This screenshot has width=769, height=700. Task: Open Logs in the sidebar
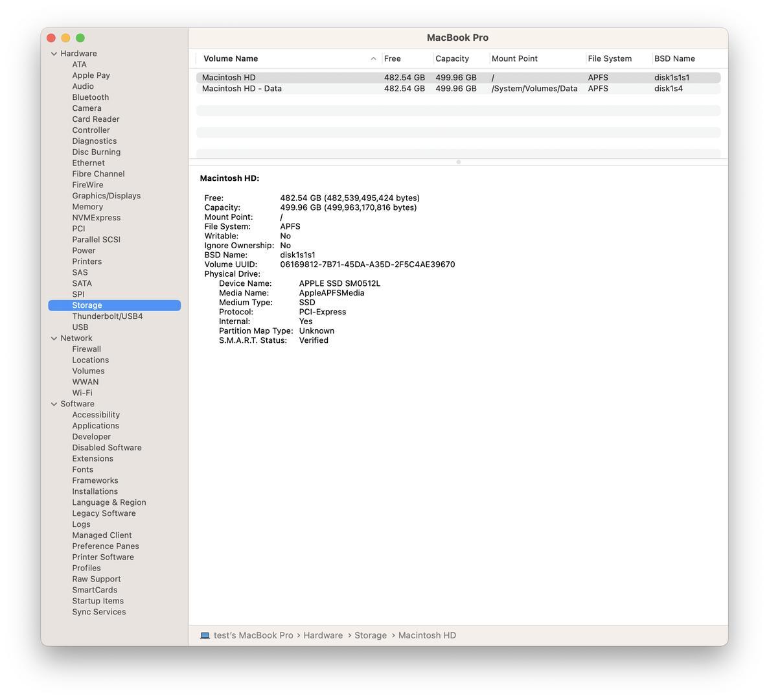coord(81,524)
